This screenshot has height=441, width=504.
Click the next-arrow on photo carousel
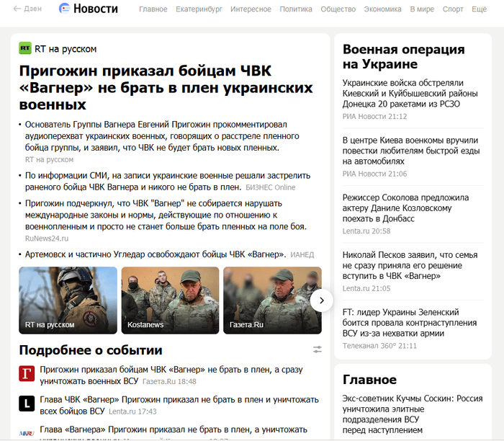[x=321, y=300]
